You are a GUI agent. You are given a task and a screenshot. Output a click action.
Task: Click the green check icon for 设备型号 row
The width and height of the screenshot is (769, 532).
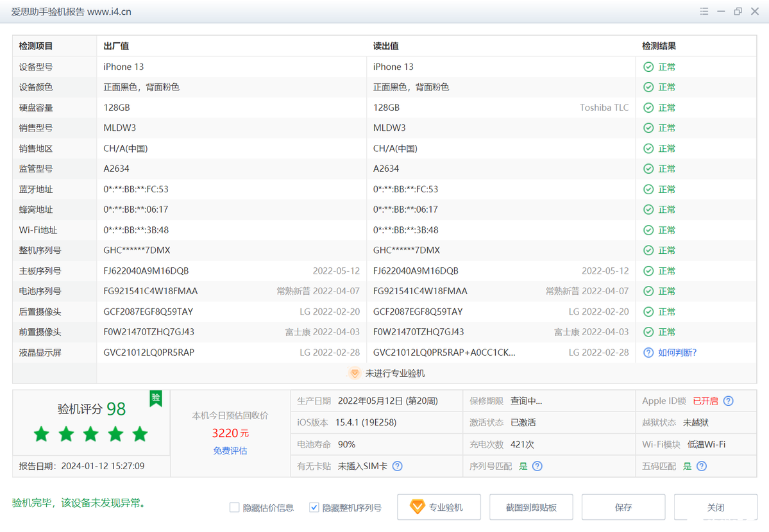point(648,67)
